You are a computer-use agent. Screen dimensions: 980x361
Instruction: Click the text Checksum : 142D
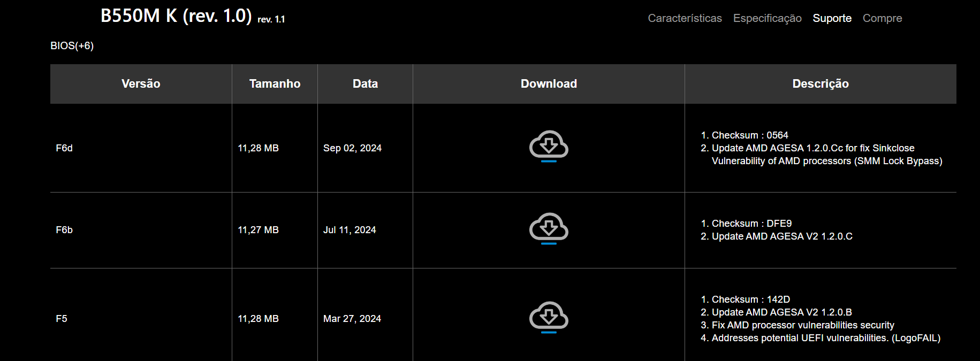[x=751, y=299]
